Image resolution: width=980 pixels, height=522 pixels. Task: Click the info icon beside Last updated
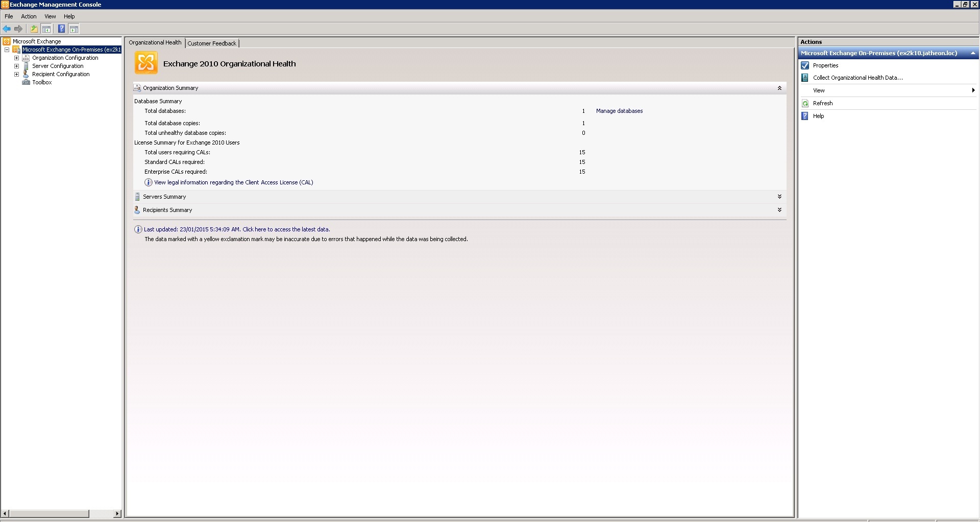[x=138, y=229]
